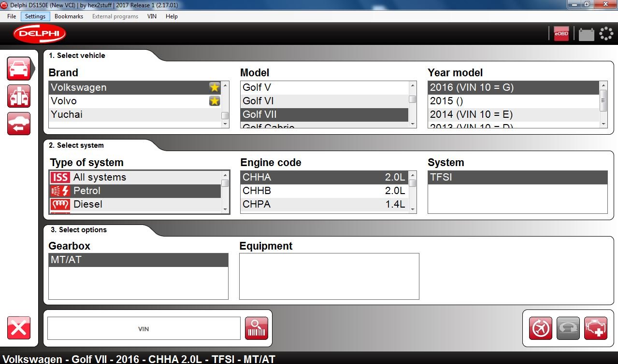Choose Diesel as type of system

point(135,204)
